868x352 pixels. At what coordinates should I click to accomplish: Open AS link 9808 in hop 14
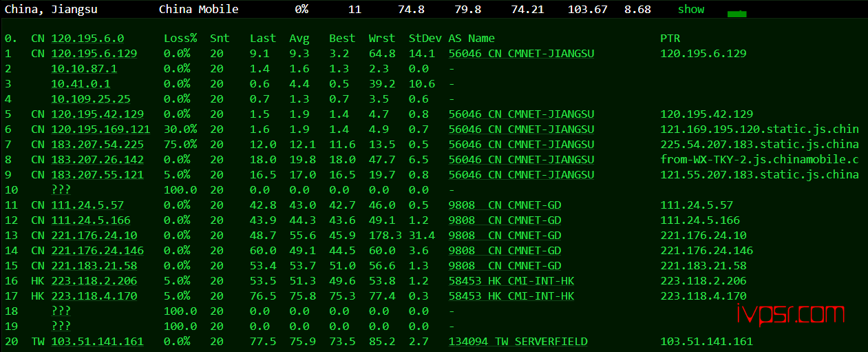pos(505,251)
